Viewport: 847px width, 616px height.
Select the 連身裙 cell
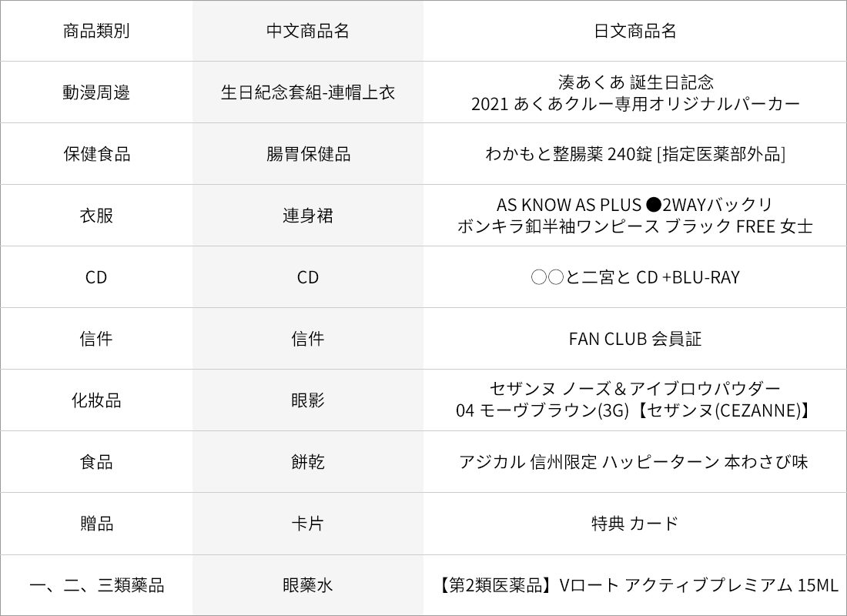pos(308,216)
